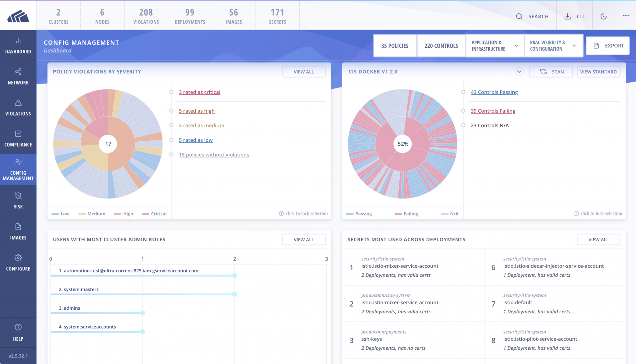Open Configure settings from sidebar
The height and width of the screenshot is (364, 636).
pyautogui.click(x=18, y=262)
